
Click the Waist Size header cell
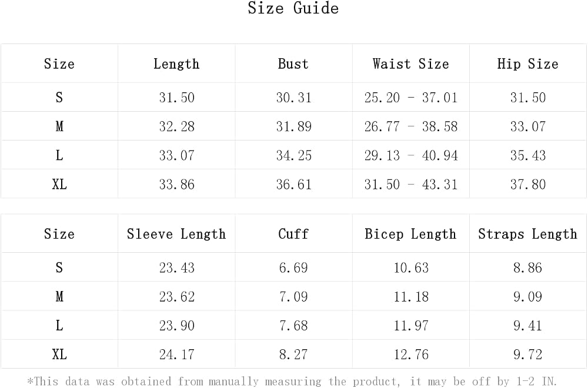coord(410,63)
